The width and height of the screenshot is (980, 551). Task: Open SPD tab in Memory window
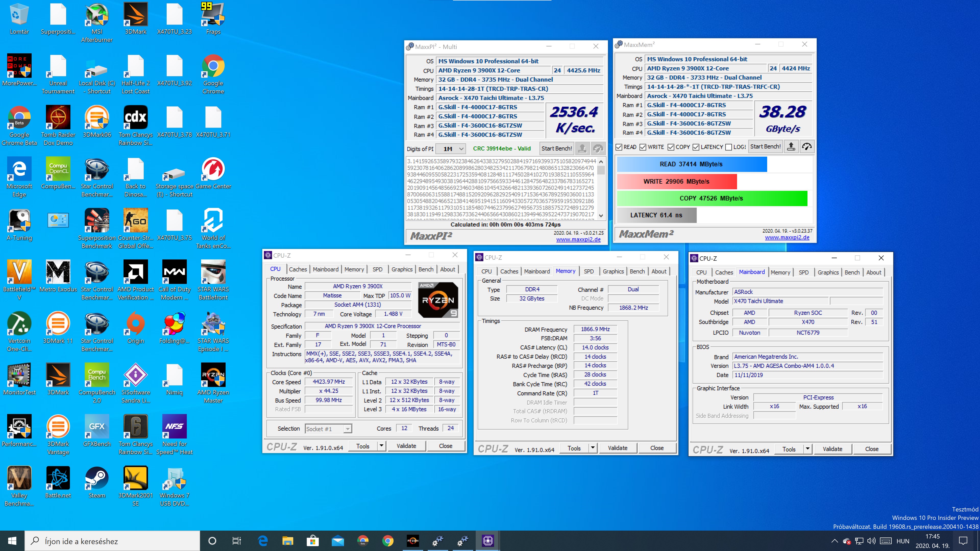coord(589,271)
